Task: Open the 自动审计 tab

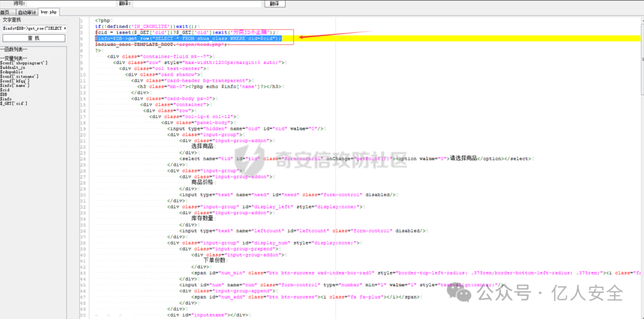Action: point(27,12)
